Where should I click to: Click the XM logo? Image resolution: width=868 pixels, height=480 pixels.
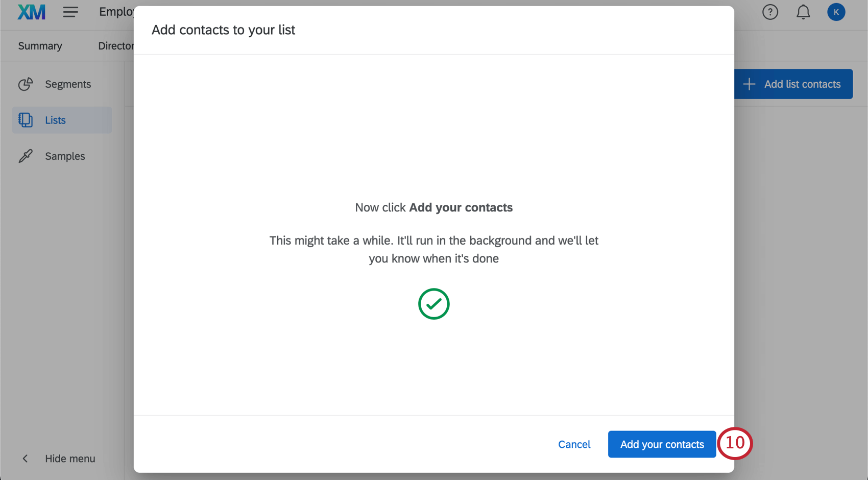(x=31, y=12)
